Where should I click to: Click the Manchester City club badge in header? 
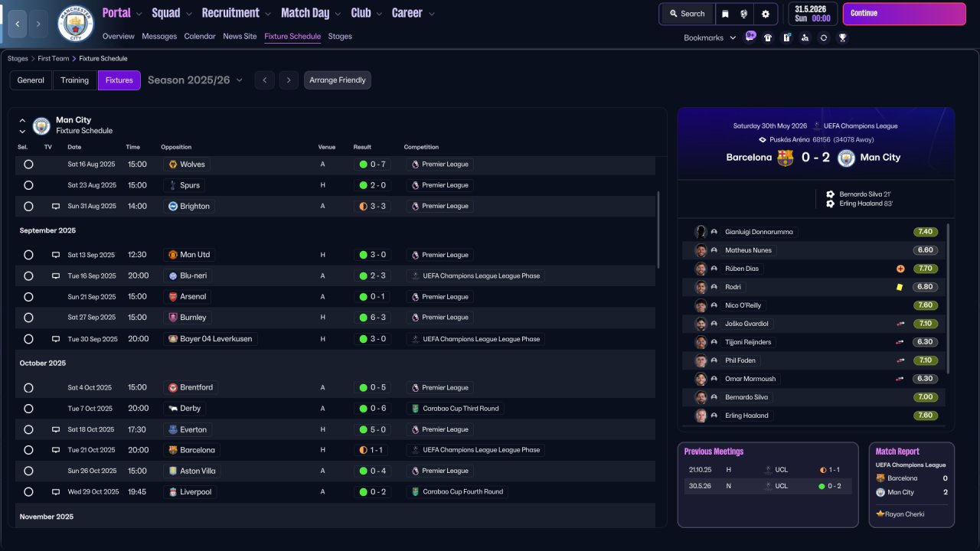pos(76,24)
